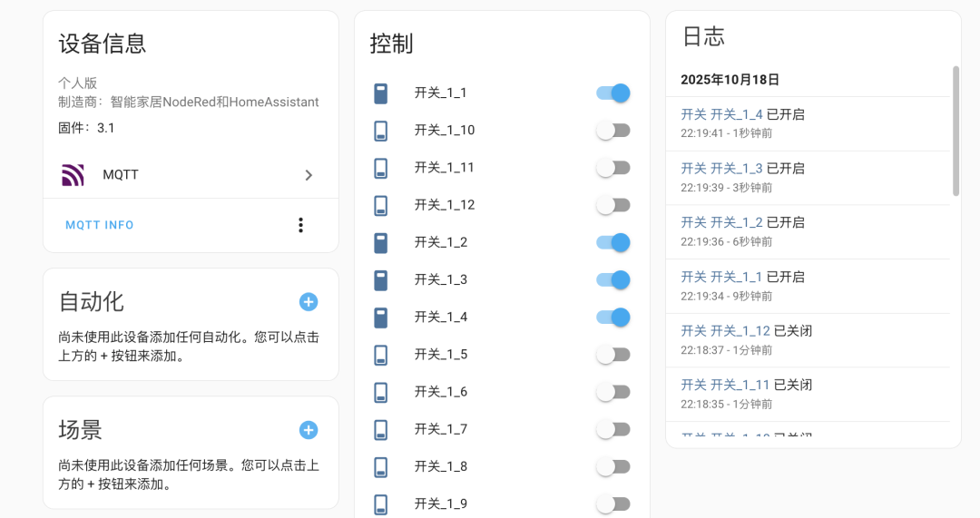Enable the 开关_1_8 toggle
The width and height of the screenshot is (980, 518).
point(613,467)
